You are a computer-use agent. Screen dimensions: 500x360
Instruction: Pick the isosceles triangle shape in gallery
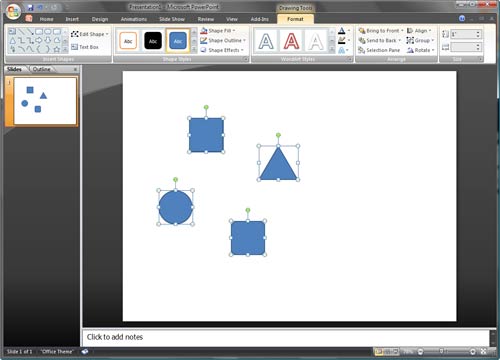pos(12,41)
